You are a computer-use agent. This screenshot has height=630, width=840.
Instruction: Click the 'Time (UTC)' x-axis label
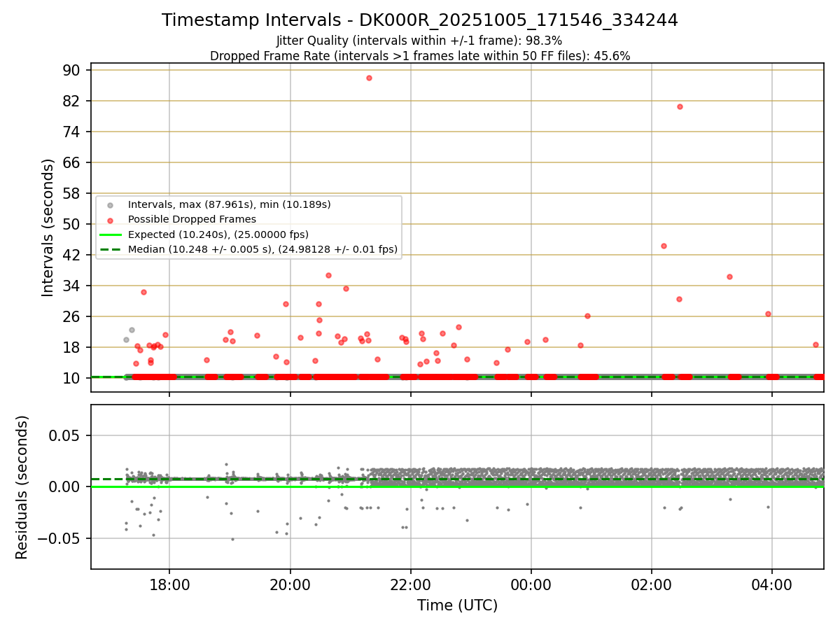pyautogui.click(x=457, y=605)
